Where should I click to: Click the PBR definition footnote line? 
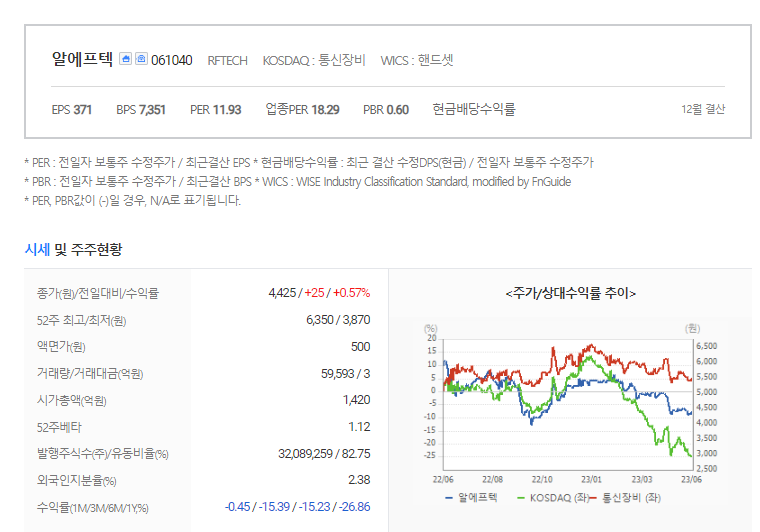coord(298,182)
